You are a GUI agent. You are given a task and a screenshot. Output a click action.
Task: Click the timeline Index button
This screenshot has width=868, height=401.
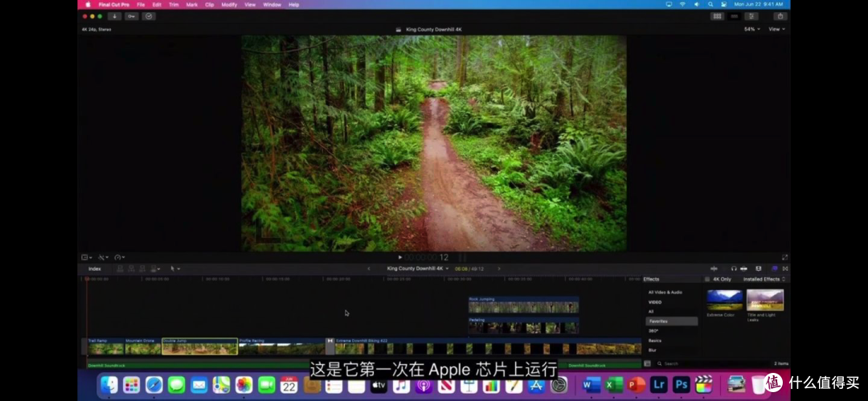click(95, 268)
